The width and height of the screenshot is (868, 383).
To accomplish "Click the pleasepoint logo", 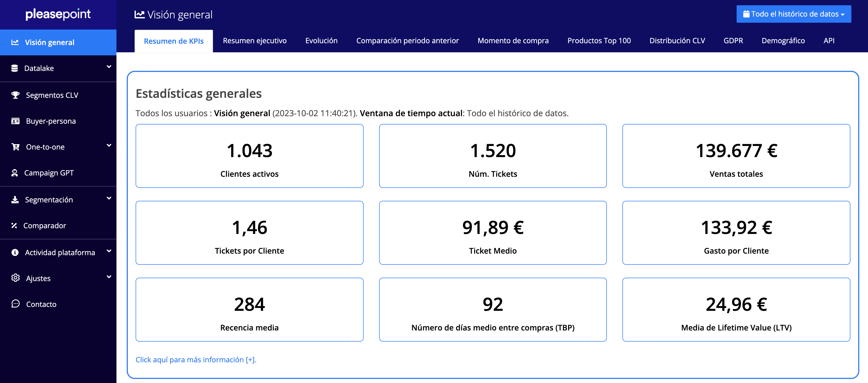I will click(58, 14).
